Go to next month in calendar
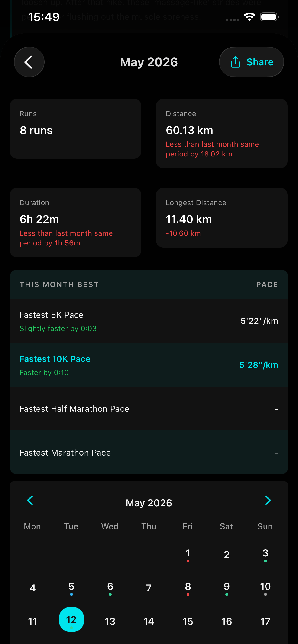The image size is (298, 644). click(x=268, y=500)
